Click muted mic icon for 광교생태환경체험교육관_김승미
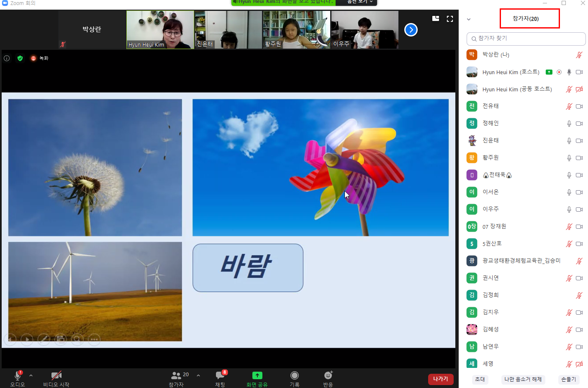The image size is (588, 388). tap(579, 261)
